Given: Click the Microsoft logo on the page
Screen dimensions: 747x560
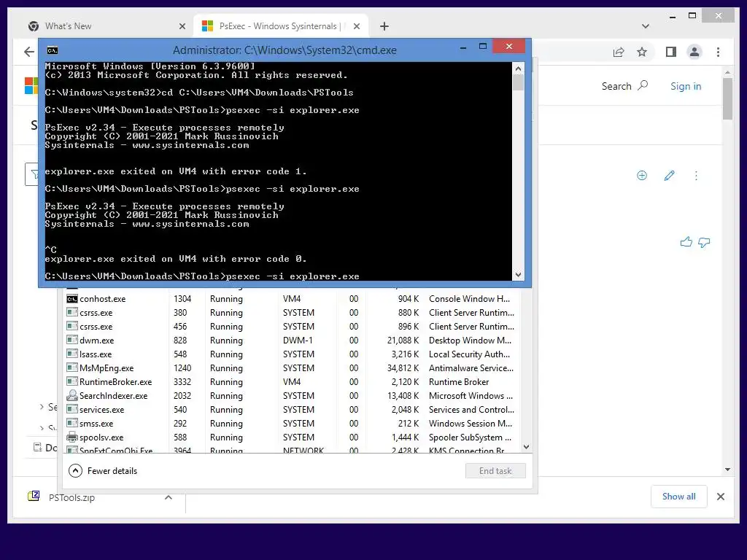Looking at the screenshot, I should (x=31, y=86).
